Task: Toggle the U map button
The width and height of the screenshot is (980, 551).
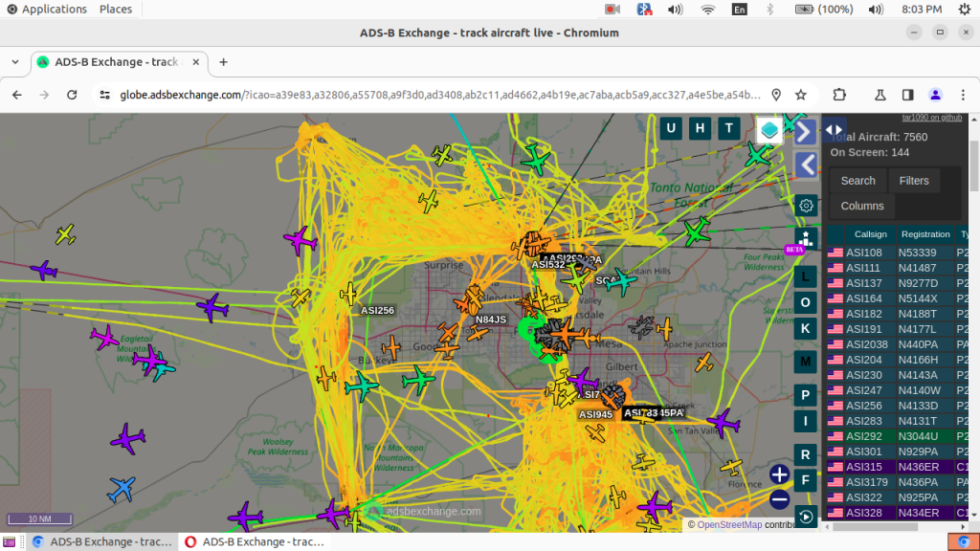Action: 671,128
